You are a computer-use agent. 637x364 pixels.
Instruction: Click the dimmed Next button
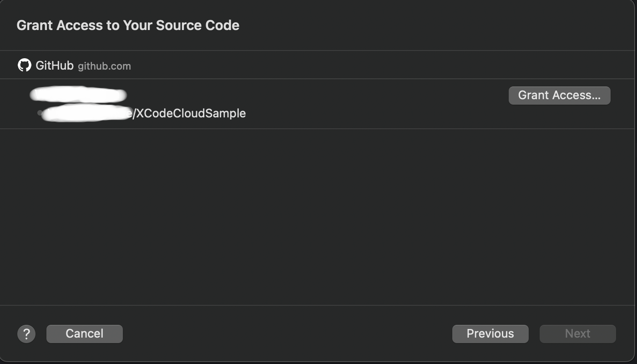point(577,334)
